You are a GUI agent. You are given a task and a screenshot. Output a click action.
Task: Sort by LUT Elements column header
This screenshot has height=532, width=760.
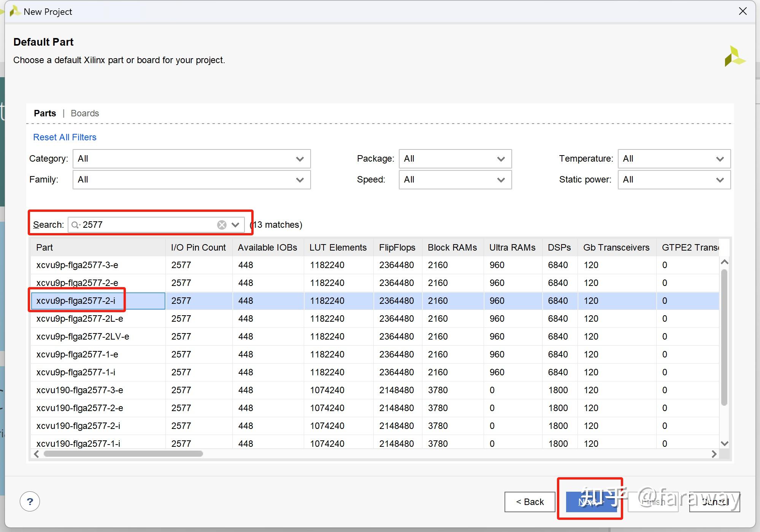(x=338, y=248)
